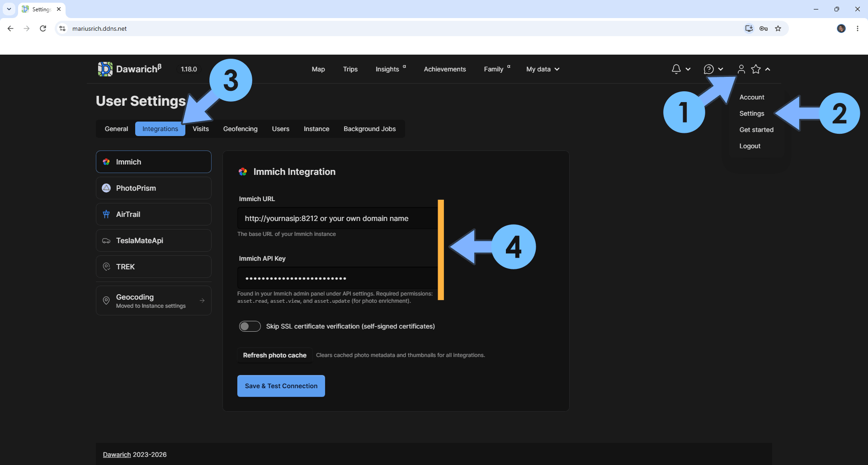
Task: Collapse the user menu chevron
Action: point(768,69)
